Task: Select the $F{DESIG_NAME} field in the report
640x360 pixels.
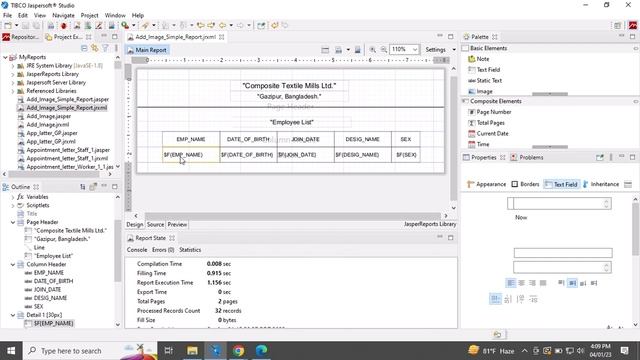Action: point(362,155)
